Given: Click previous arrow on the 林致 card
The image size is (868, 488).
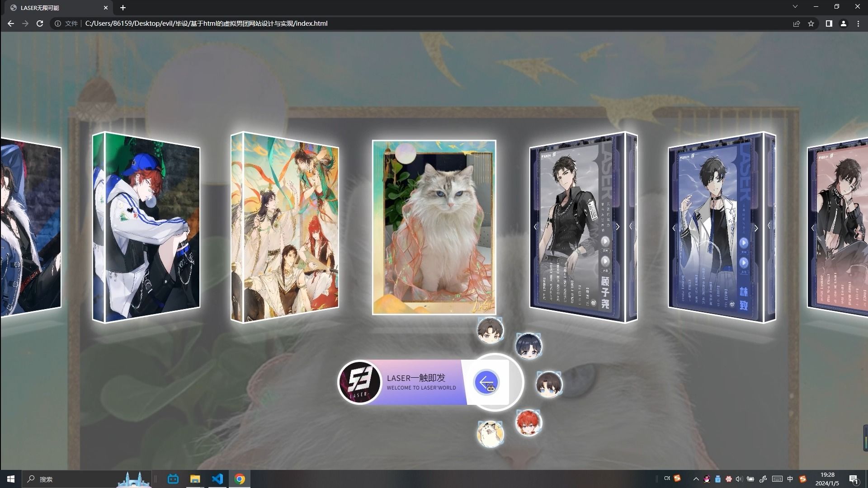Looking at the screenshot, I should point(674,228).
